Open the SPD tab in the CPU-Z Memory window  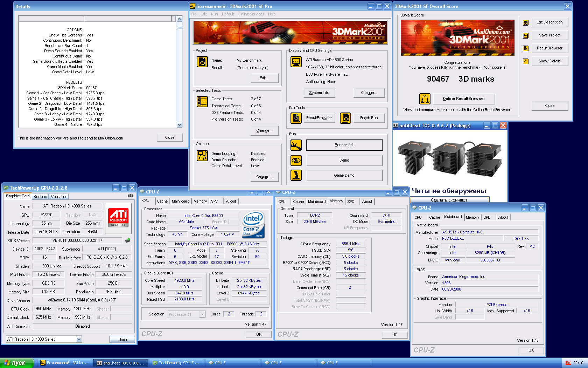click(x=351, y=202)
